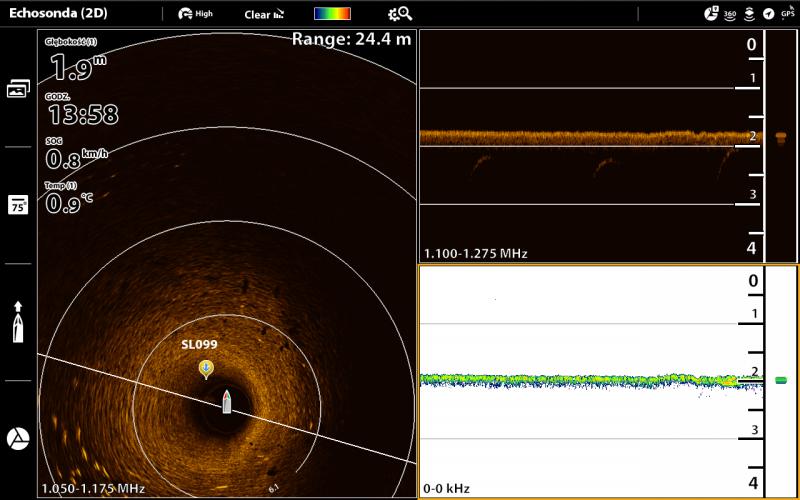
Task: Click the navigation compass status icon
Action: (x=768, y=14)
